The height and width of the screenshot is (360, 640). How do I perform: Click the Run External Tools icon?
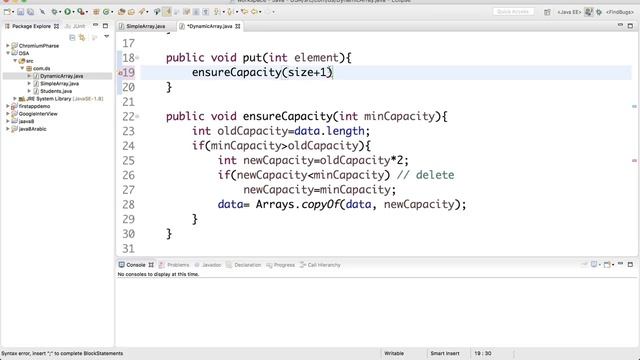click(81, 12)
